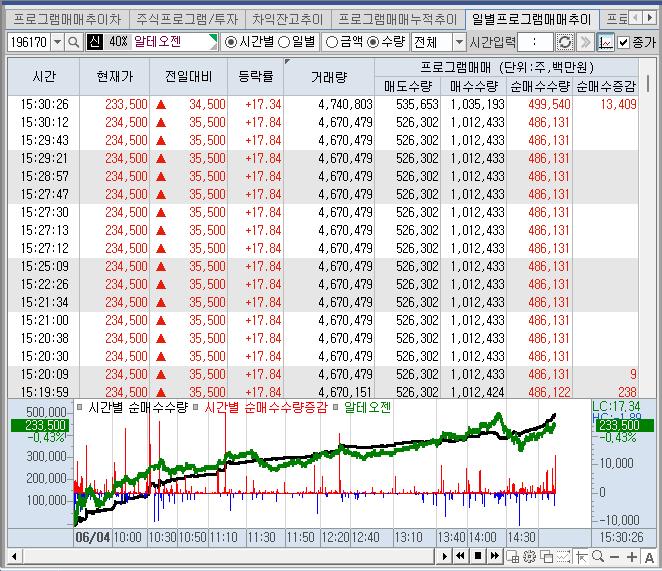662x571 pixels.
Task: Toggle 시간별 순매수수량증감 legend marker
Action: coord(195,408)
